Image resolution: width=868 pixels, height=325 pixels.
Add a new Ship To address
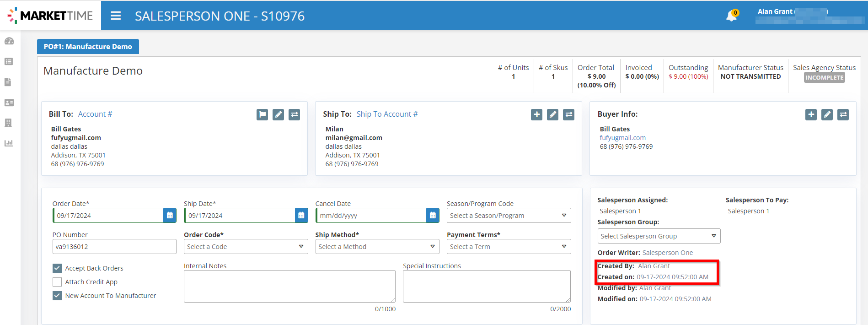tap(536, 114)
